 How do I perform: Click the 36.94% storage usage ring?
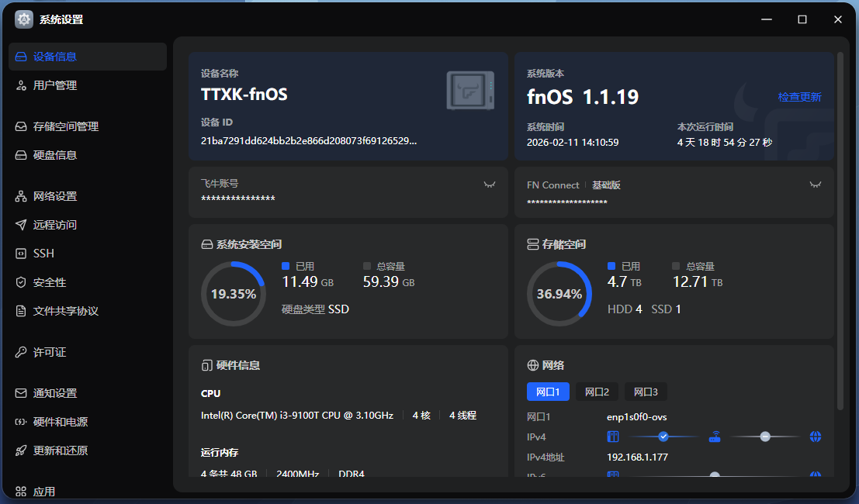tap(559, 294)
